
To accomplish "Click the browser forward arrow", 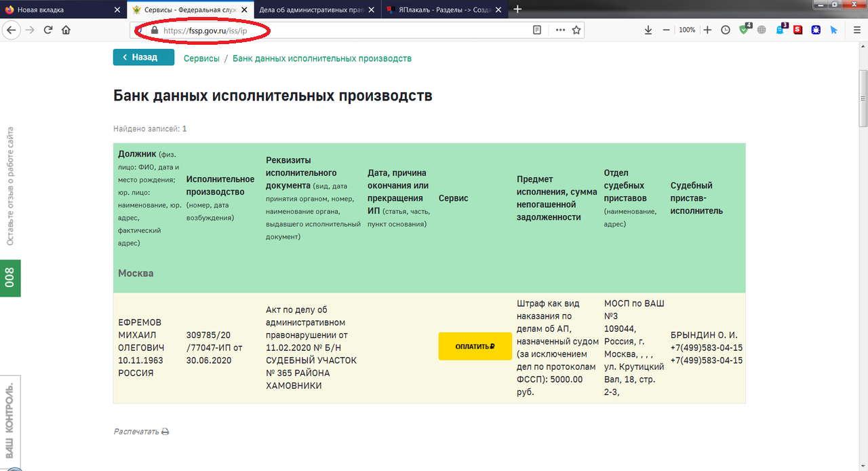I will point(30,30).
